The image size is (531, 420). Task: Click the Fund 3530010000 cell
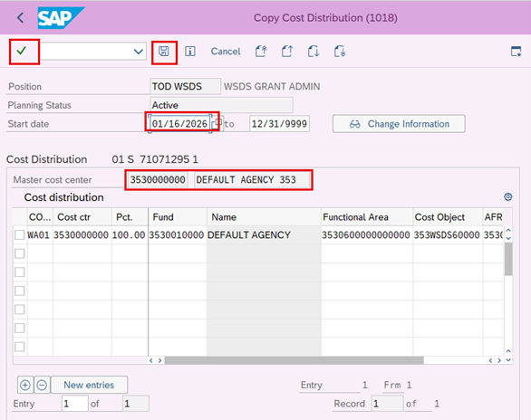click(178, 234)
